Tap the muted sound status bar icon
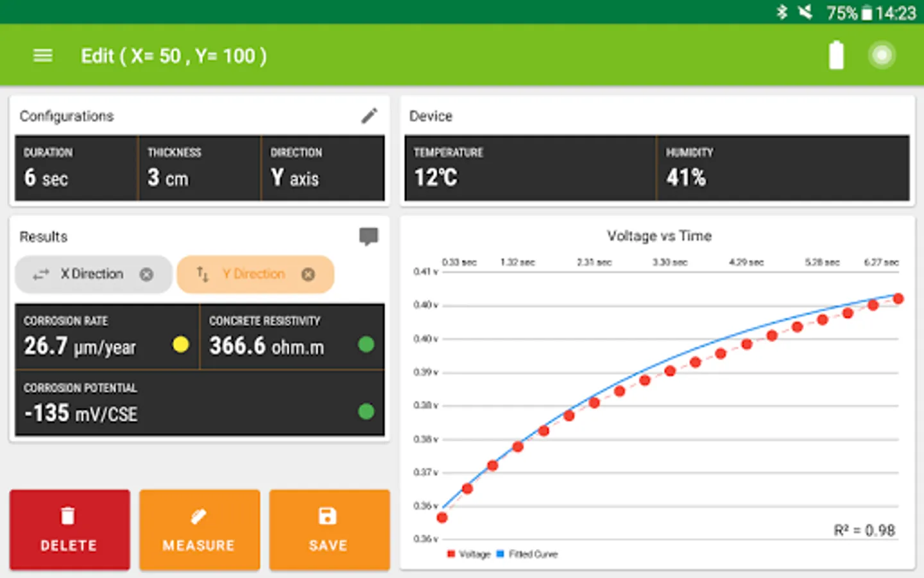Screen dimensions: 924x578 [805, 12]
